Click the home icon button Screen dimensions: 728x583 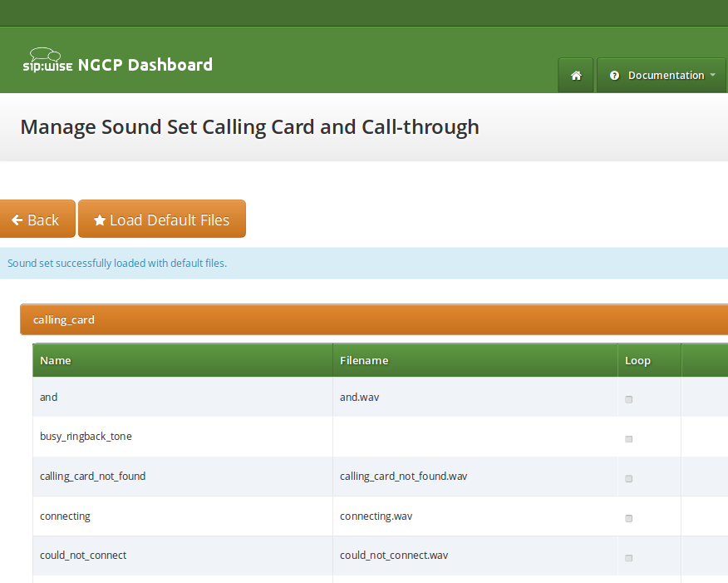[x=575, y=76]
